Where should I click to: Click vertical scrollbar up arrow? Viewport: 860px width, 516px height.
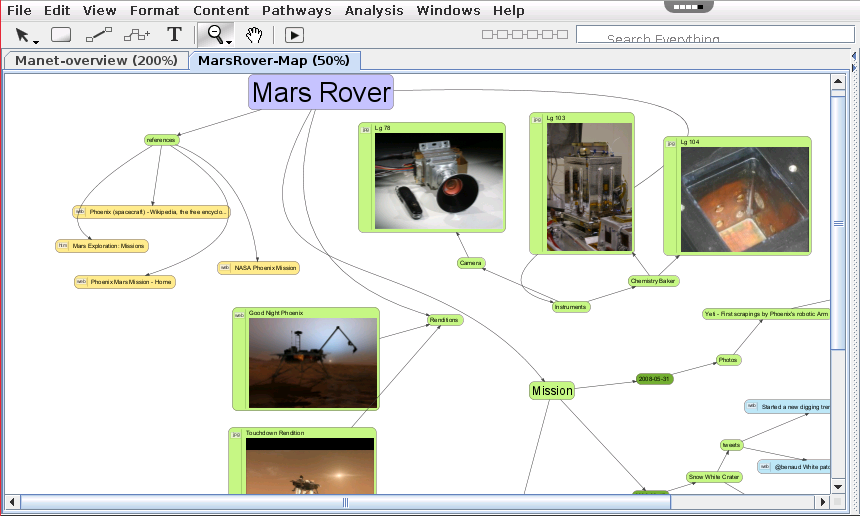point(838,82)
